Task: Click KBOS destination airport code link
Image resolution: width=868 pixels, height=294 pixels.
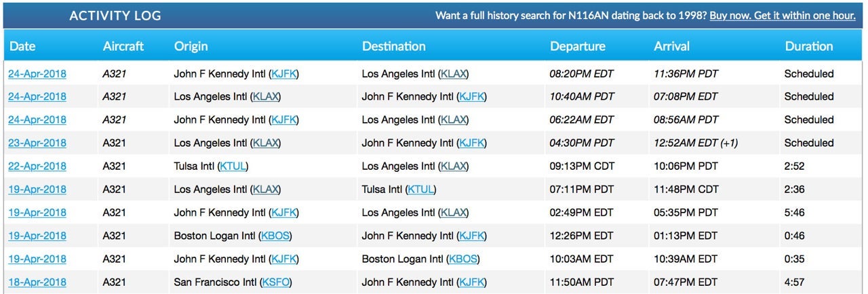Action: pyautogui.click(x=463, y=259)
